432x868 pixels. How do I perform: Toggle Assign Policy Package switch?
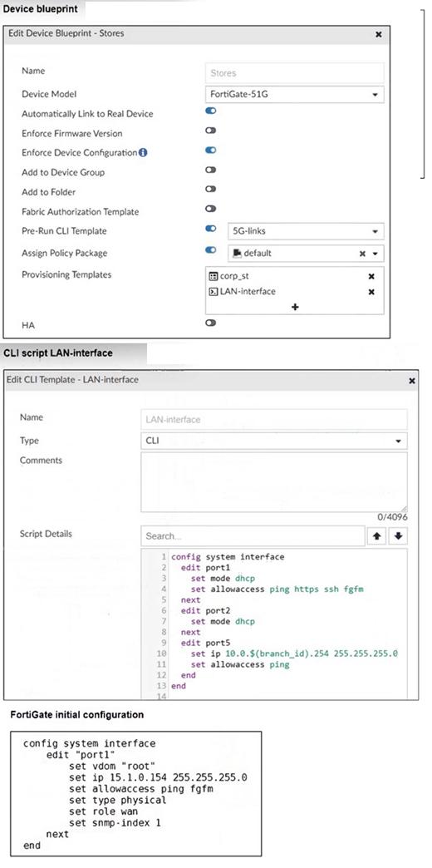coord(210,250)
